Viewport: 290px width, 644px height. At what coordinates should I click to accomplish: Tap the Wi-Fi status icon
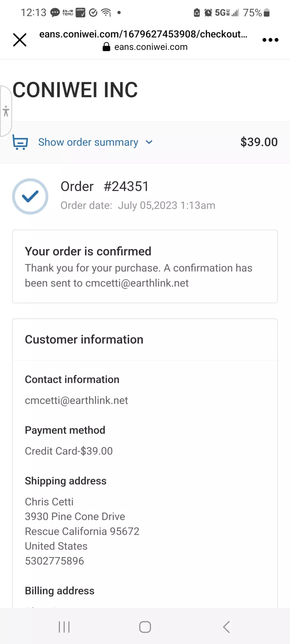point(106,13)
